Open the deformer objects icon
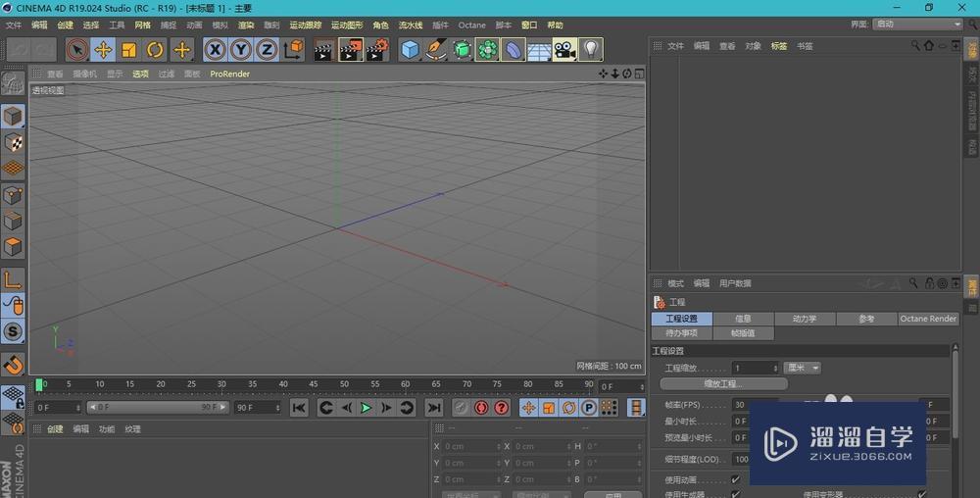 [514, 49]
